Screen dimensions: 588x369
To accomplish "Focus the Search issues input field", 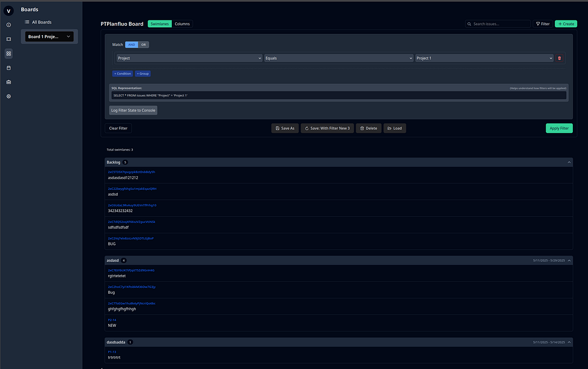I will tap(500, 24).
